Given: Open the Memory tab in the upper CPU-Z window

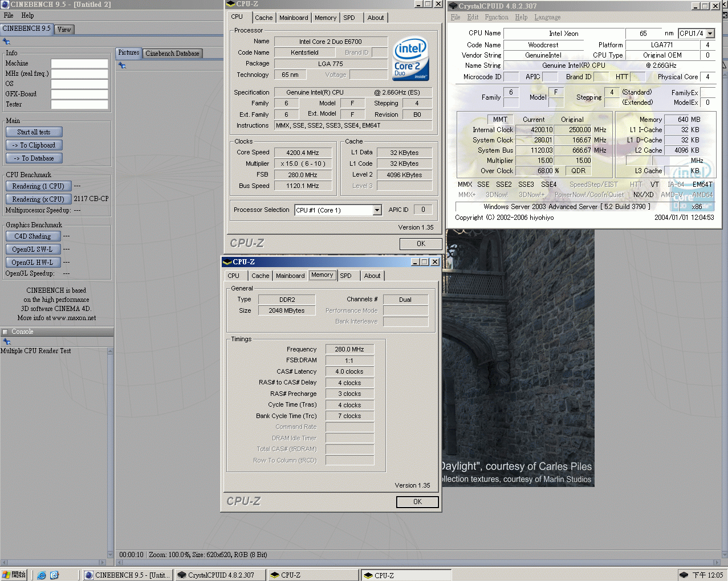Looking at the screenshot, I should [x=326, y=18].
